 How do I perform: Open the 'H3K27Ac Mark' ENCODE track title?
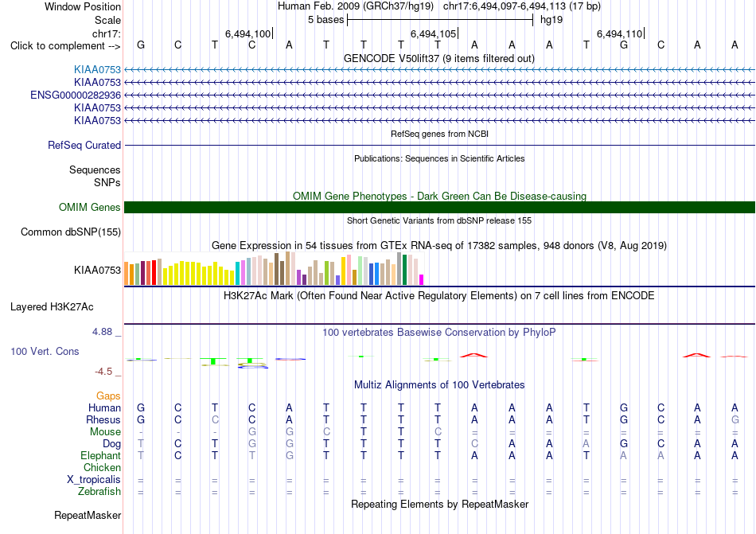[439, 295]
